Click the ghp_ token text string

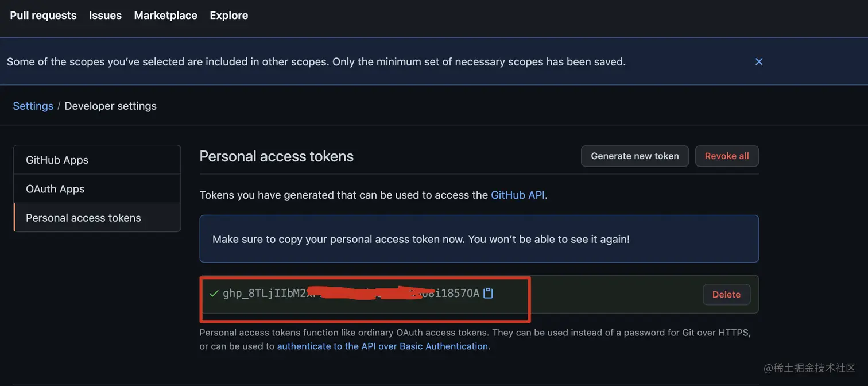351,294
